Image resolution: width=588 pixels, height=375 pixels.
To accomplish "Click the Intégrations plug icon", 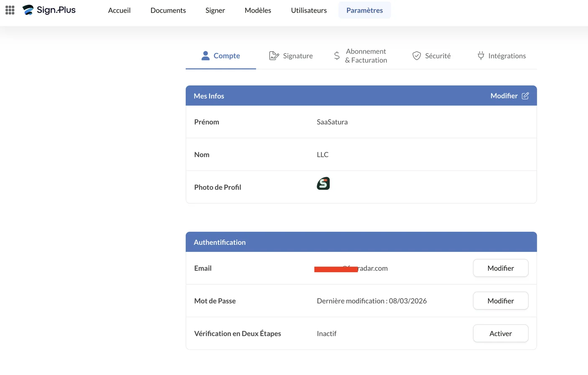I will pos(481,56).
